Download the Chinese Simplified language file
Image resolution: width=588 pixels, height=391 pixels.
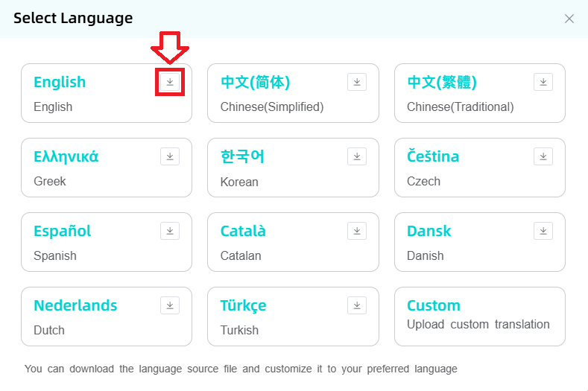point(356,82)
